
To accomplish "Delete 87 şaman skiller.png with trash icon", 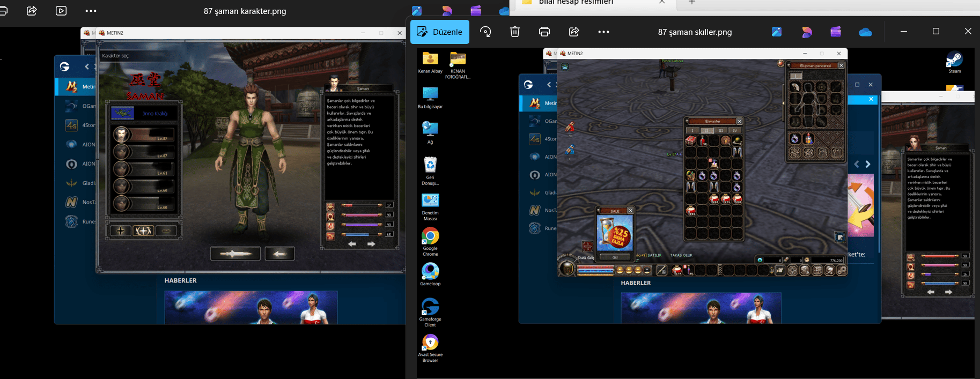I will [515, 32].
